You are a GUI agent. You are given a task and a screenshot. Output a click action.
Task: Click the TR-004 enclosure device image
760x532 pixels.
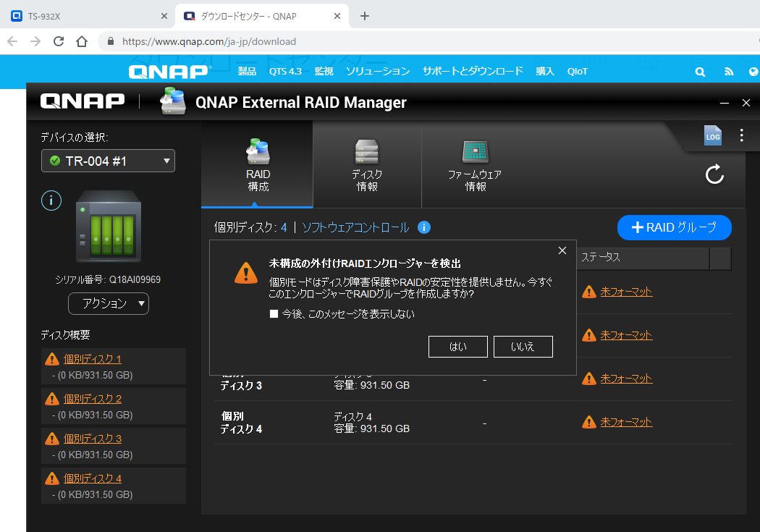tap(109, 226)
